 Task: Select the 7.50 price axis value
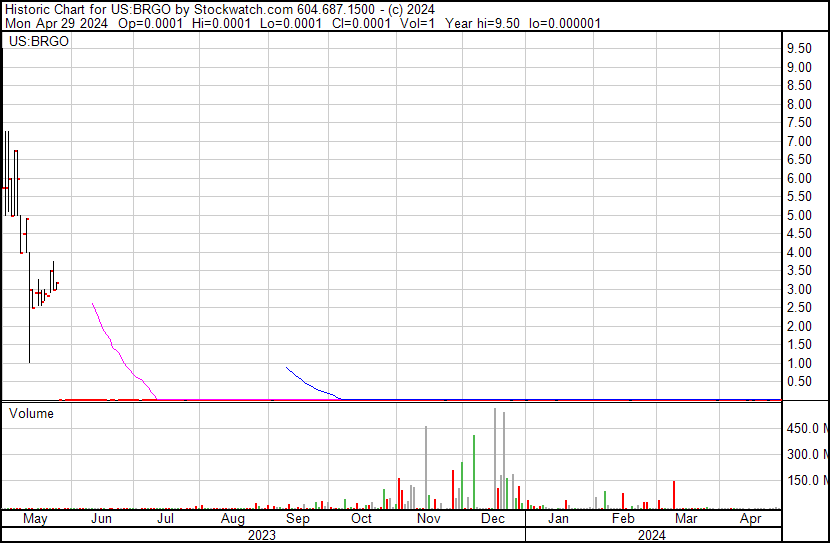coord(799,123)
